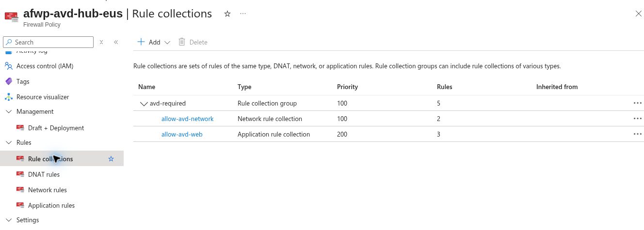
Task: Click the DNAT rules icon
Action: coord(20,174)
